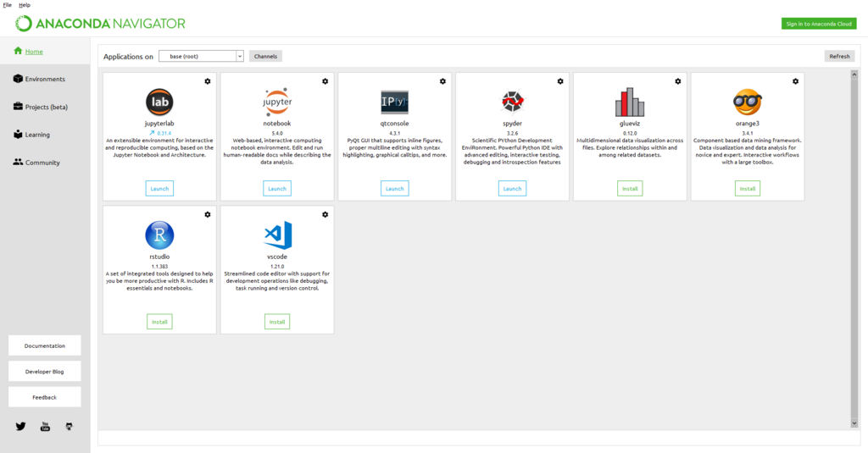Image resolution: width=868 pixels, height=453 pixels.
Task: Open the notebook gear settings
Action: [325, 81]
